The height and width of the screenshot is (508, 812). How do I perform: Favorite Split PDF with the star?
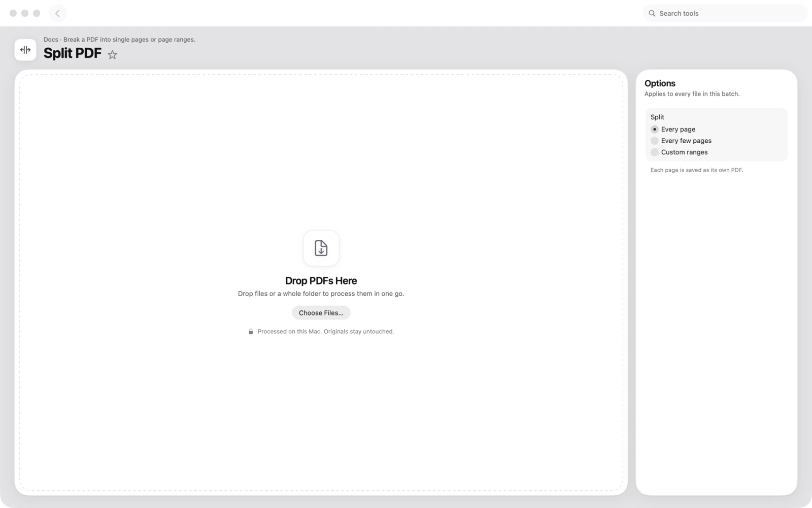(x=113, y=54)
